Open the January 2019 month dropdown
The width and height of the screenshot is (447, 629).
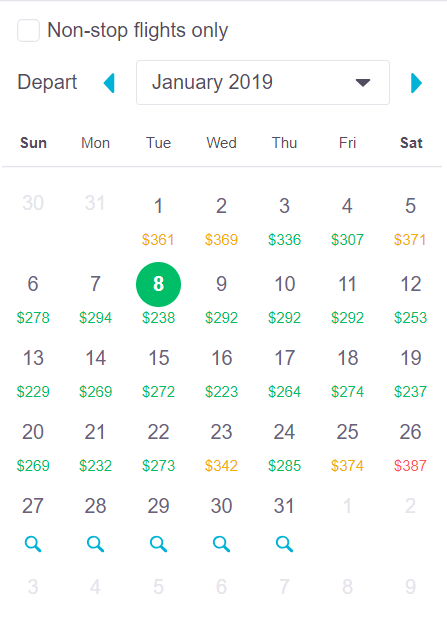click(263, 83)
